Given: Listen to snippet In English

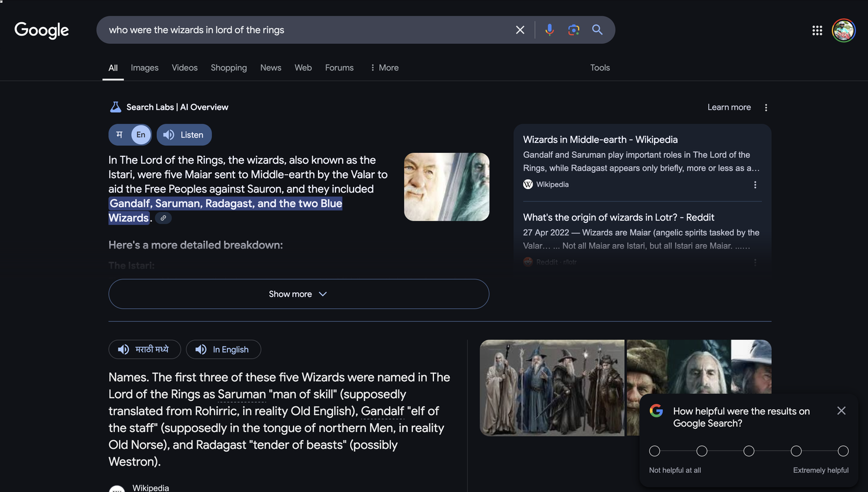Looking at the screenshot, I should click(223, 350).
